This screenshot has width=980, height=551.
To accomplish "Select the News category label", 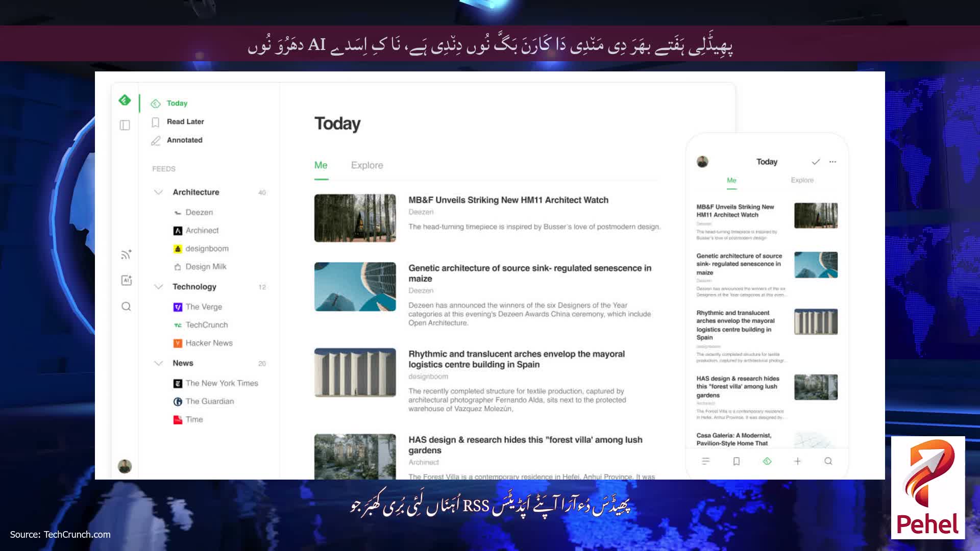I will pyautogui.click(x=183, y=363).
